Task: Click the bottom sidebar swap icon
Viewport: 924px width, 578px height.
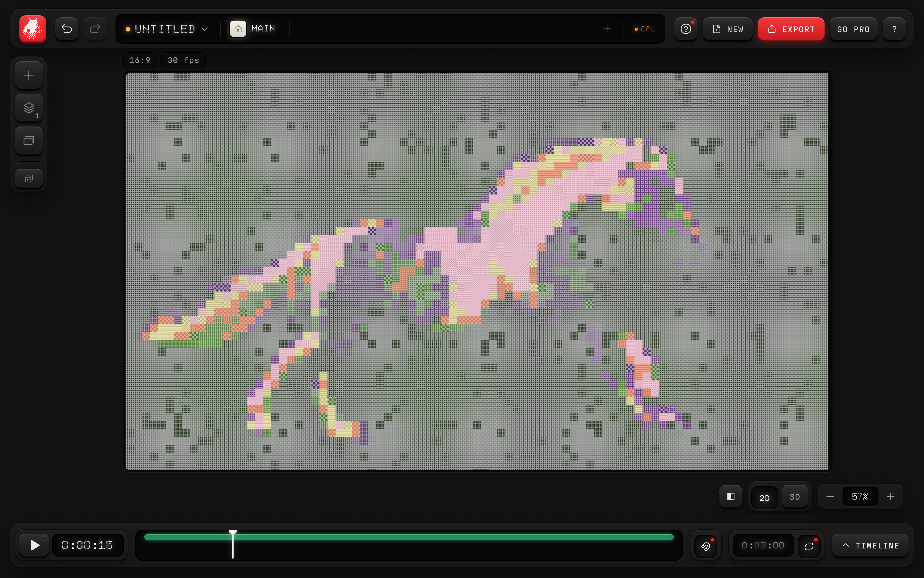Action: pyautogui.click(x=29, y=179)
